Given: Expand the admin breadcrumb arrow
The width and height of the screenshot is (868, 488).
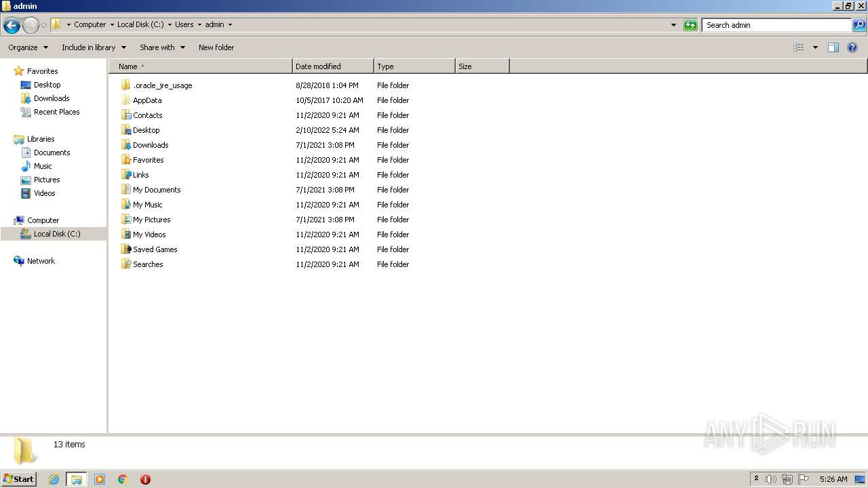Looking at the screenshot, I should click(x=230, y=24).
